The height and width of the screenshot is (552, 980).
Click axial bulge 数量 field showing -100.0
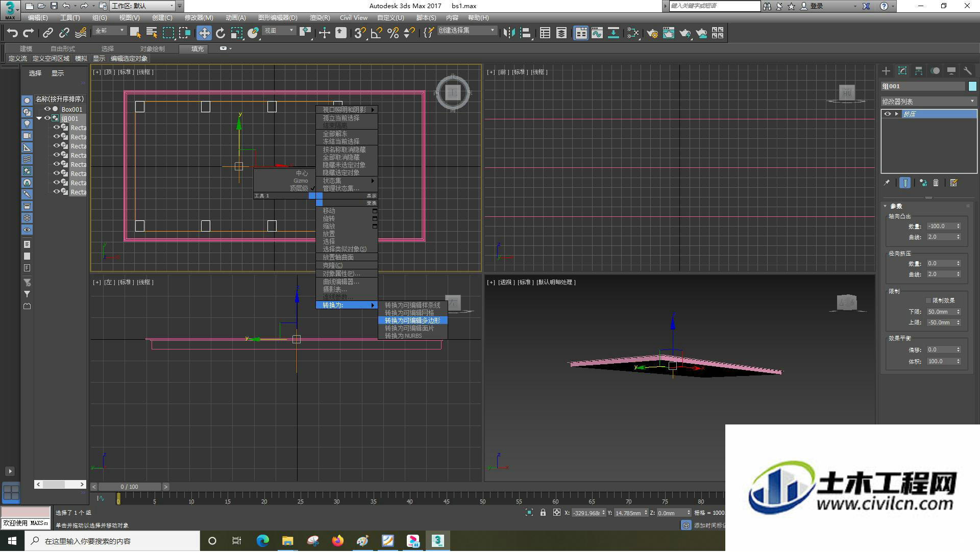tap(941, 226)
